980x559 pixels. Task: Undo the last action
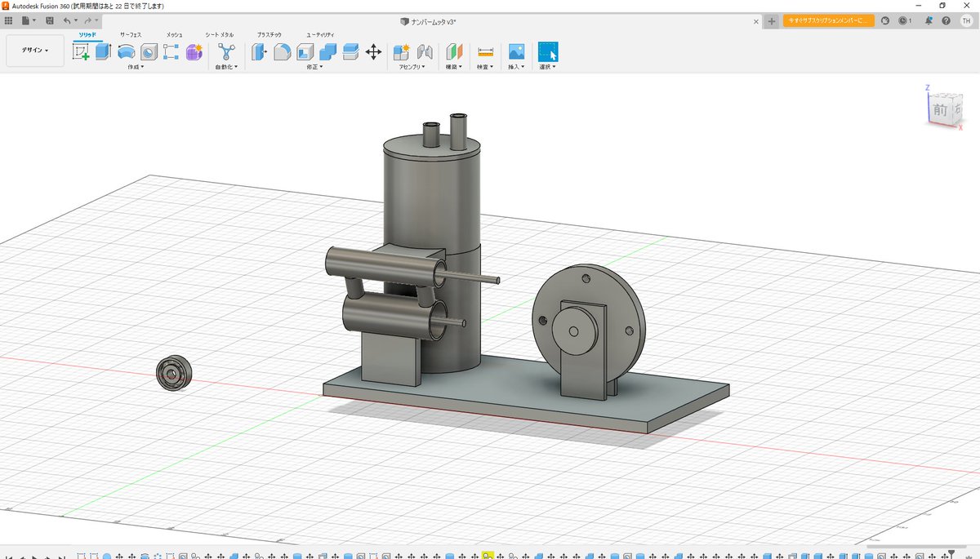(69, 20)
